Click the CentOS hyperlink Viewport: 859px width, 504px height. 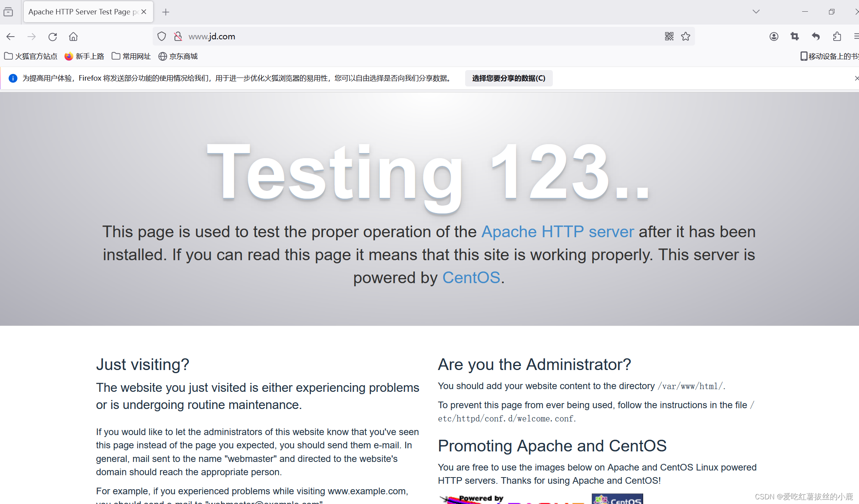click(470, 277)
